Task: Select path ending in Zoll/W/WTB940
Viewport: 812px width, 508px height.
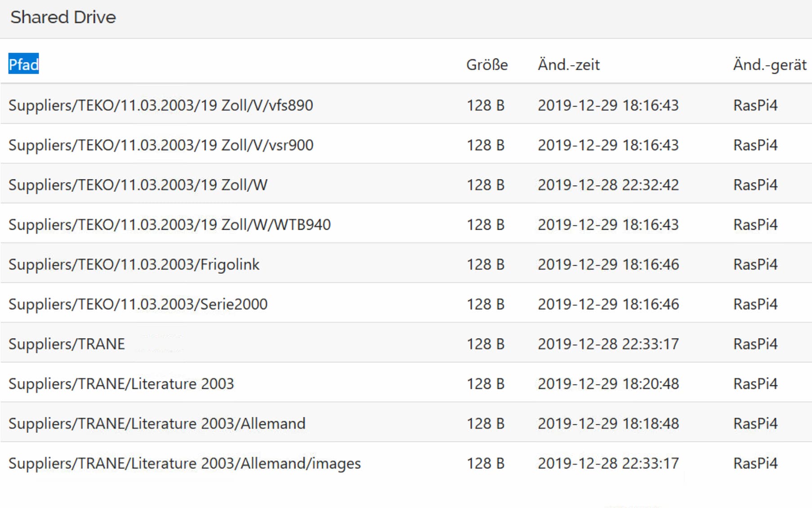Action: (x=170, y=225)
